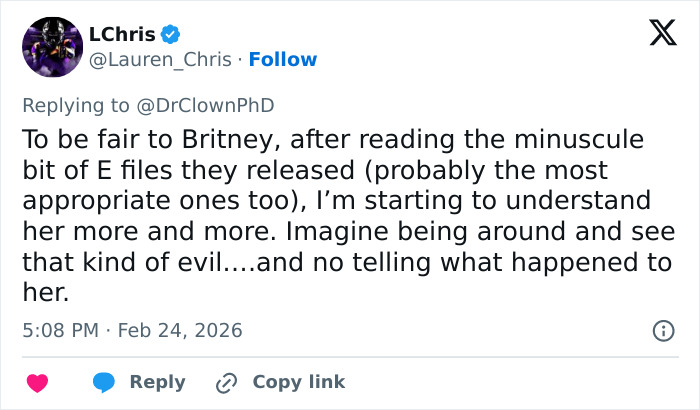Viewport: 700px width, 410px height.
Task: Click the X logo icon
Action: (x=656, y=35)
